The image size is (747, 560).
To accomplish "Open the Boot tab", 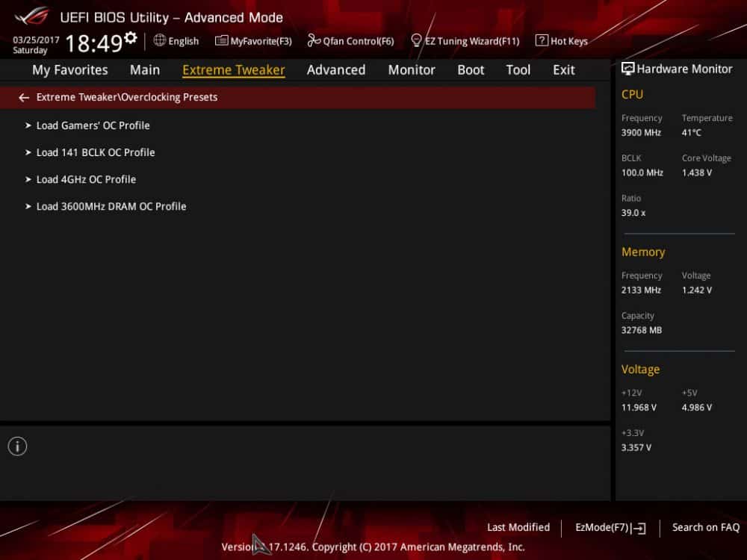I will click(471, 70).
